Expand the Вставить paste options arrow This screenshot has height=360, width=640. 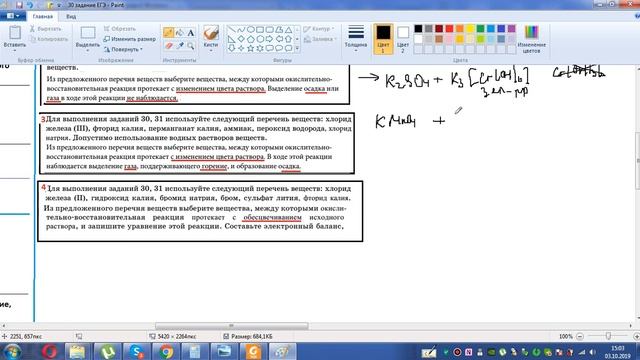[15, 50]
